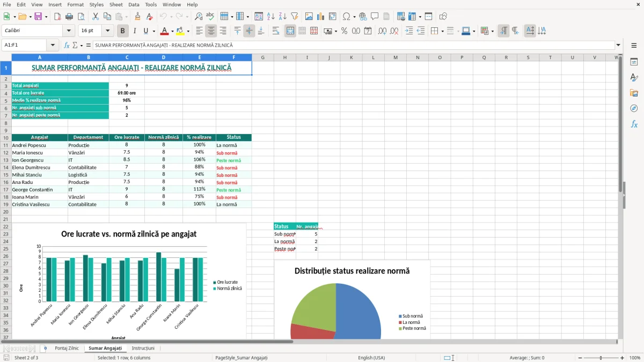This screenshot has width=644, height=362.
Task: Click the Copy icon
Action: [107, 17]
